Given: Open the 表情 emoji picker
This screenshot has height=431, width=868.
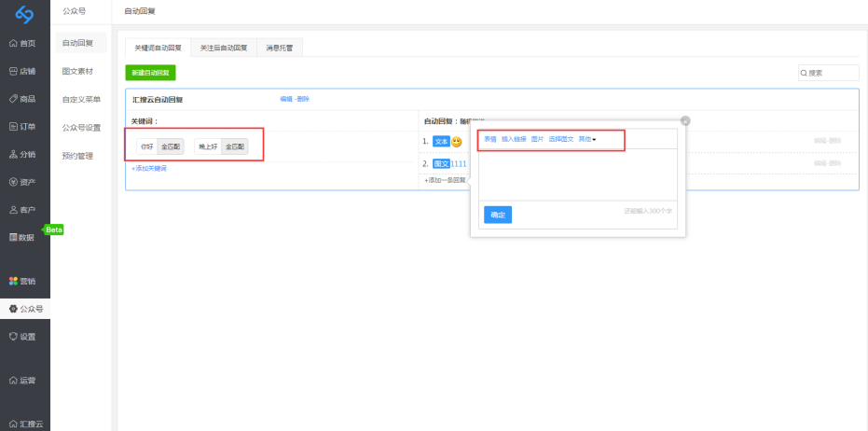Looking at the screenshot, I should point(489,139).
